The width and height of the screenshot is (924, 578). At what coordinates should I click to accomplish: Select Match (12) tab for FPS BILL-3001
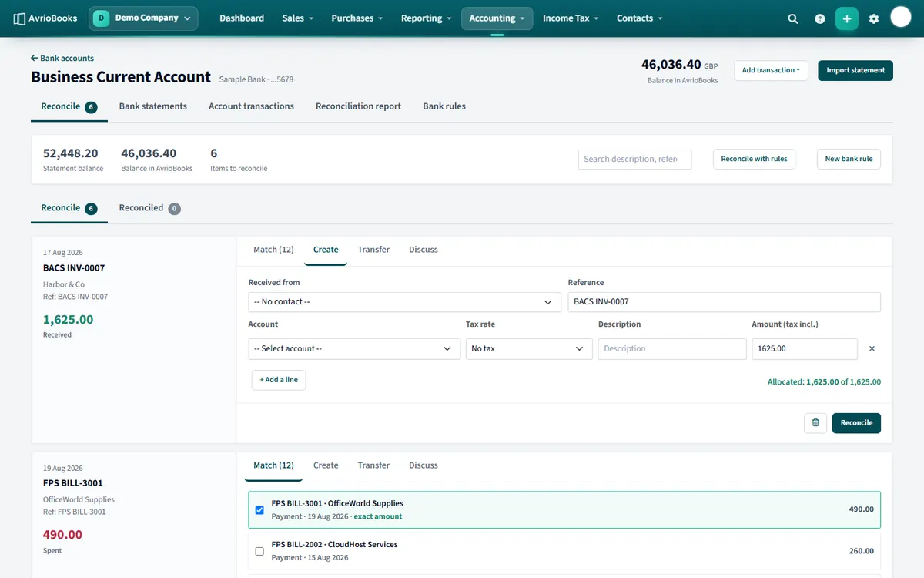point(273,465)
